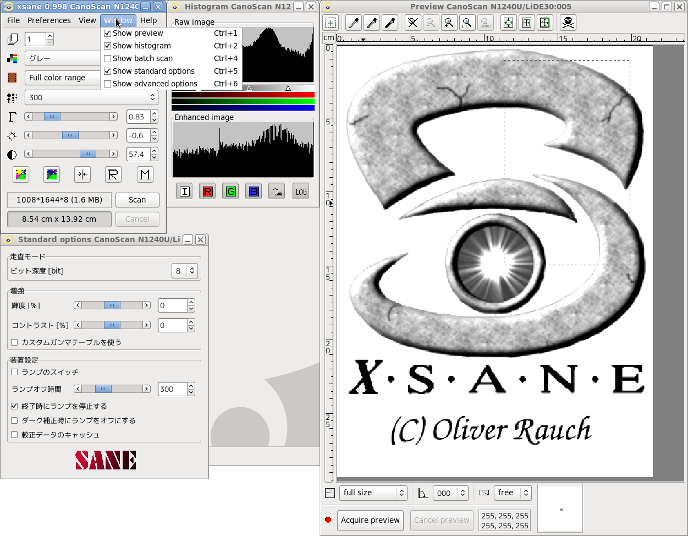Image resolution: width=688 pixels, height=536 pixels.
Task: Click the Scan button
Action: pyautogui.click(x=137, y=200)
